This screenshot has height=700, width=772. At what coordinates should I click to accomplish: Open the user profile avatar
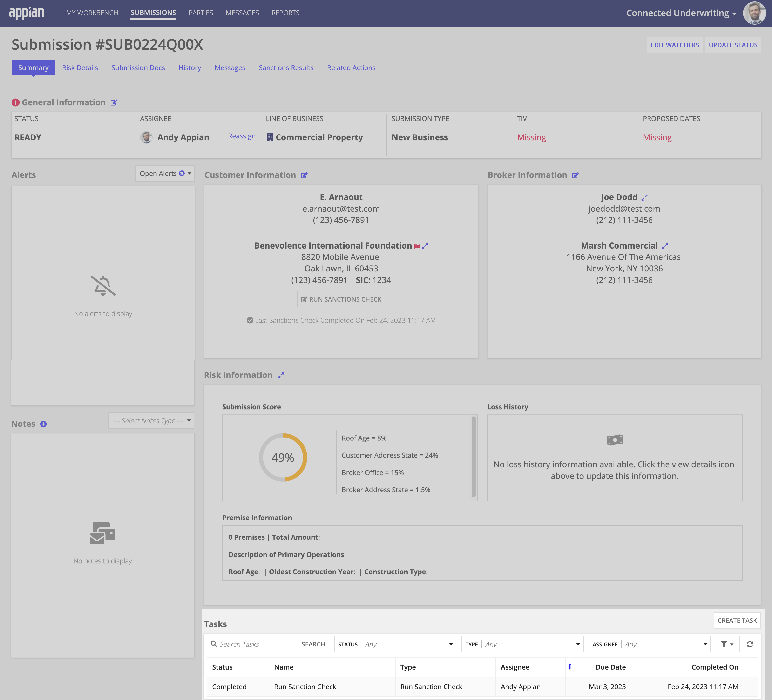click(x=754, y=13)
